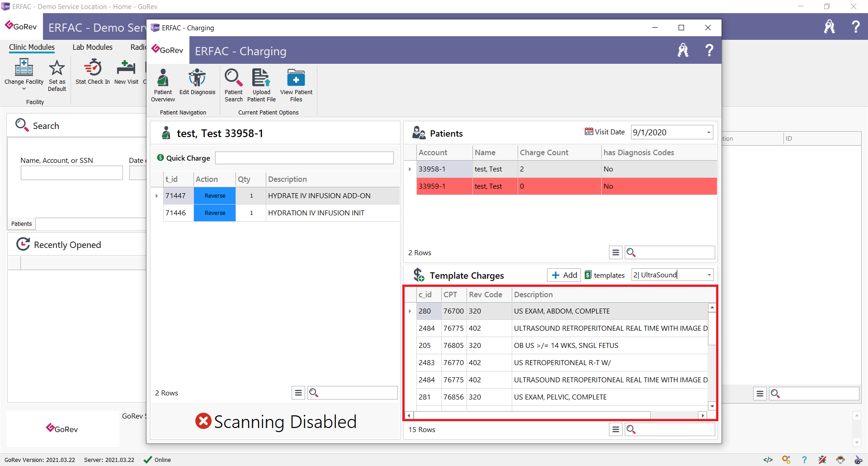Click the helmet support icon in status bar
The image size is (868, 466).
tap(840, 460)
